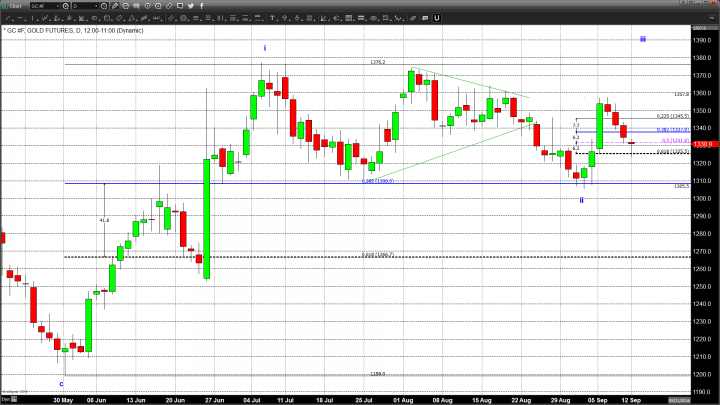The height and width of the screenshot is (405, 720).
Task: Select the Fibonacci circle tool
Action: [x=183, y=18]
